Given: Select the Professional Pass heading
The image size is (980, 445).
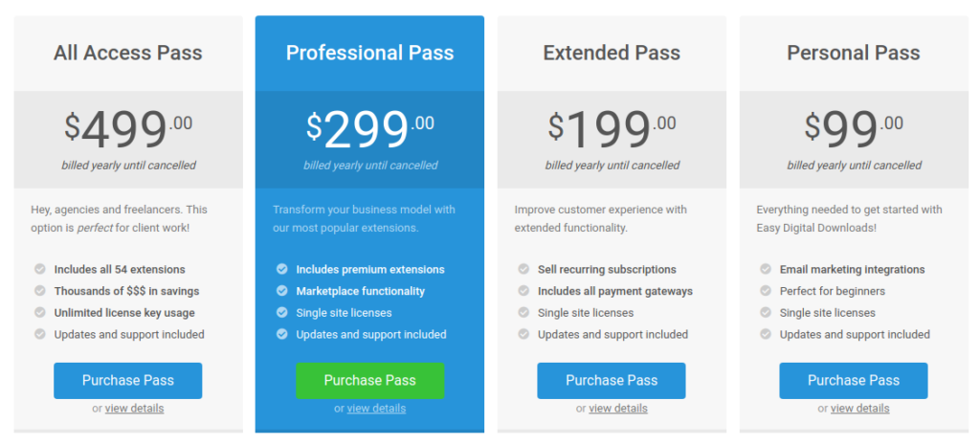Looking at the screenshot, I should coord(369,53).
